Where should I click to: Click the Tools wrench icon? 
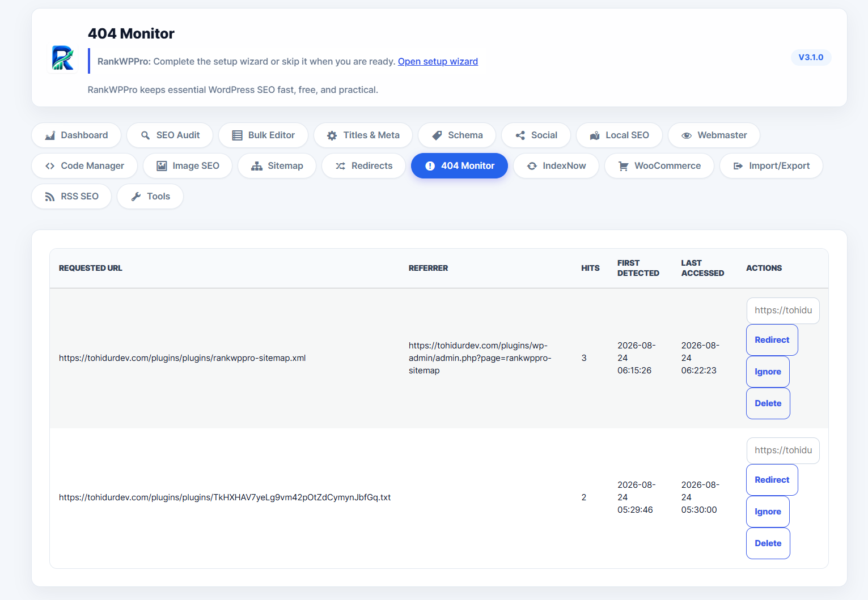pyautogui.click(x=136, y=197)
